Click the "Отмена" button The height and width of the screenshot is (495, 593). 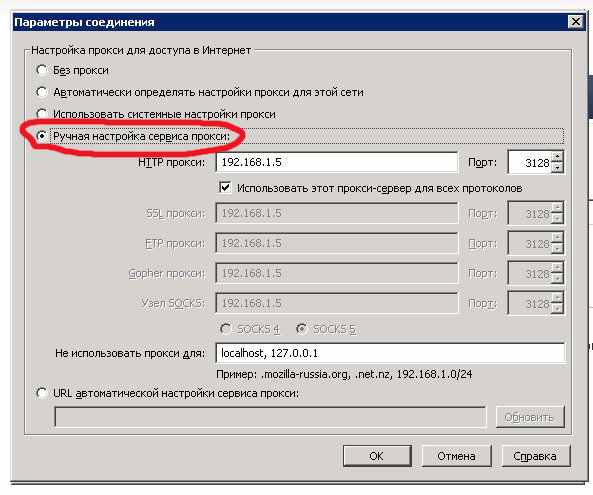pos(456,456)
